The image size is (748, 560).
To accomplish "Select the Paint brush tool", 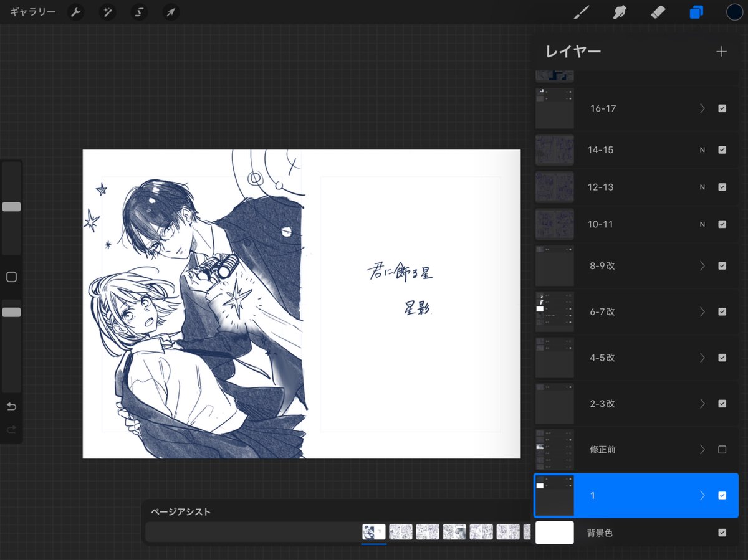I will (x=581, y=12).
